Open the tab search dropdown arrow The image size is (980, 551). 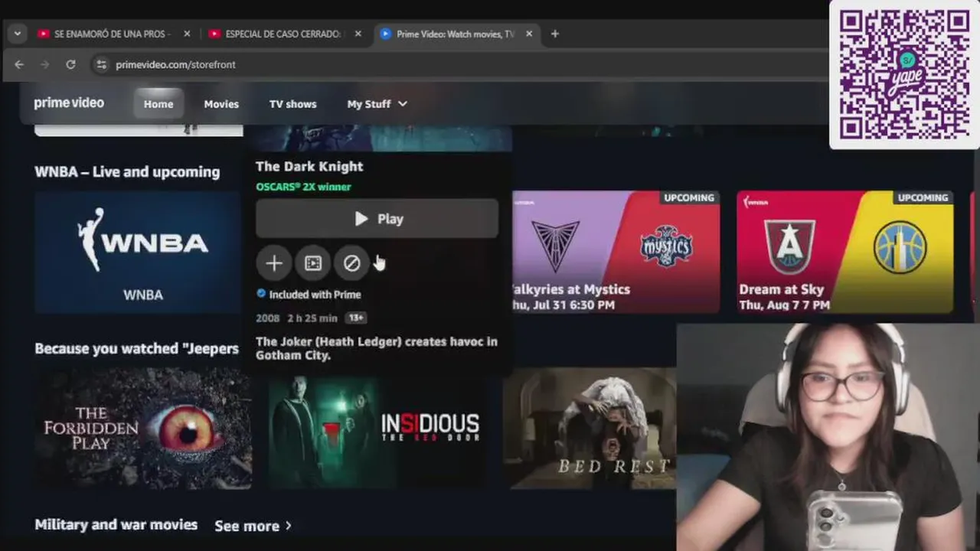(17, 34)
